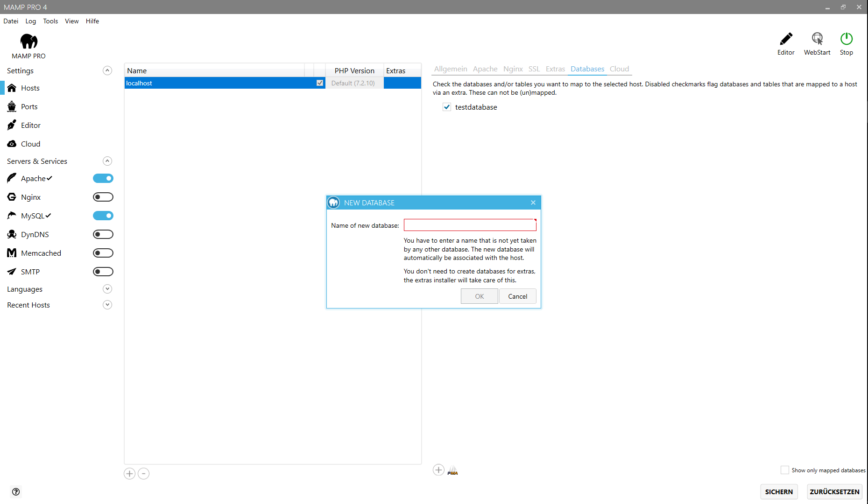
Task: Toggle the Apache server switch
Action: (x=103, y=178)
